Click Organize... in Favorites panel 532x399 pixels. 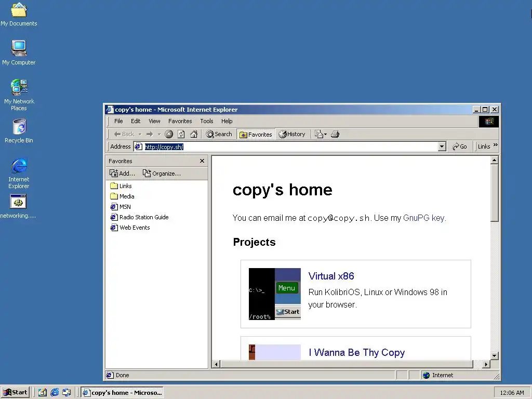pyautogui.click(x=162, y=174)
